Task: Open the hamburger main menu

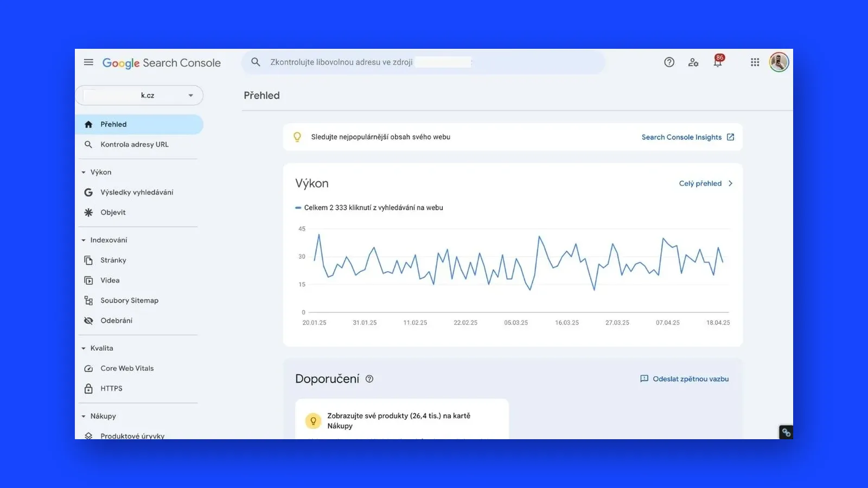Action: pyautogui.click(x=88, y=62)
